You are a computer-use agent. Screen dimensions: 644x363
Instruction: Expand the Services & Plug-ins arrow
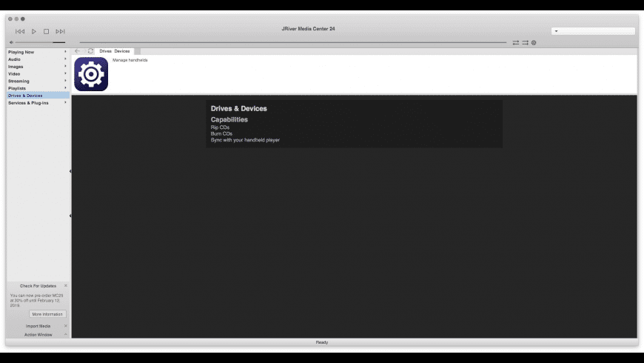65,102
